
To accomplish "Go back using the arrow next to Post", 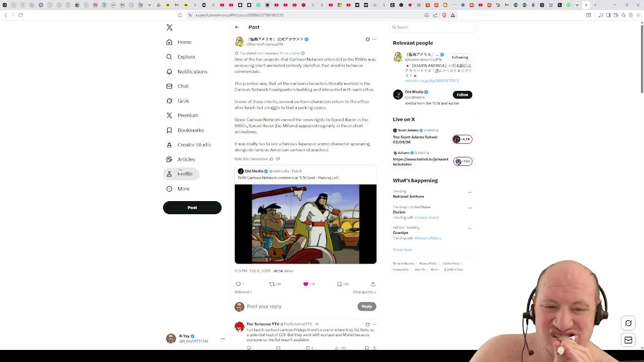I will [x=237, y=27].
